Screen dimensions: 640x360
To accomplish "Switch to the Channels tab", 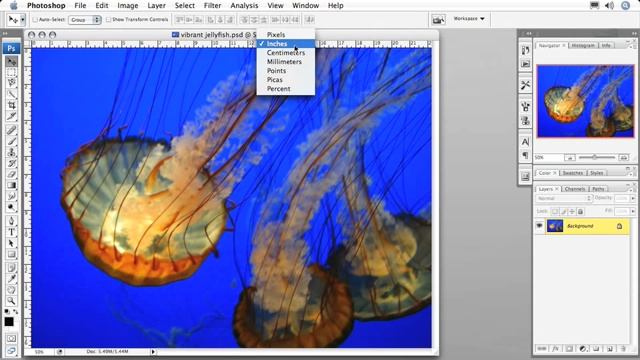I will pos(575,189).
